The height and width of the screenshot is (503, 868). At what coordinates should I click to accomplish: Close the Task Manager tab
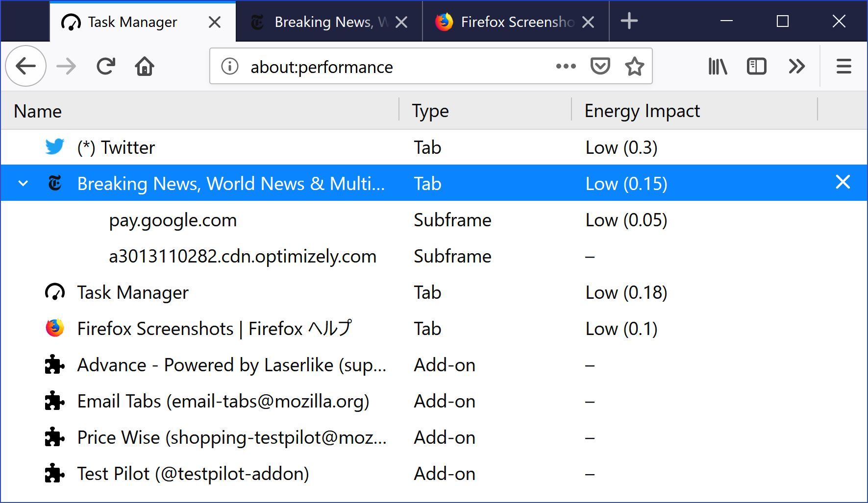(215, 22)
